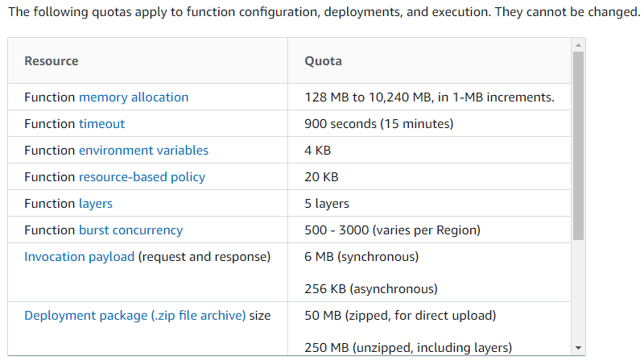Screen dimensions: 644x360
Task: Open the Function layers link
Action: coord(95,204)
